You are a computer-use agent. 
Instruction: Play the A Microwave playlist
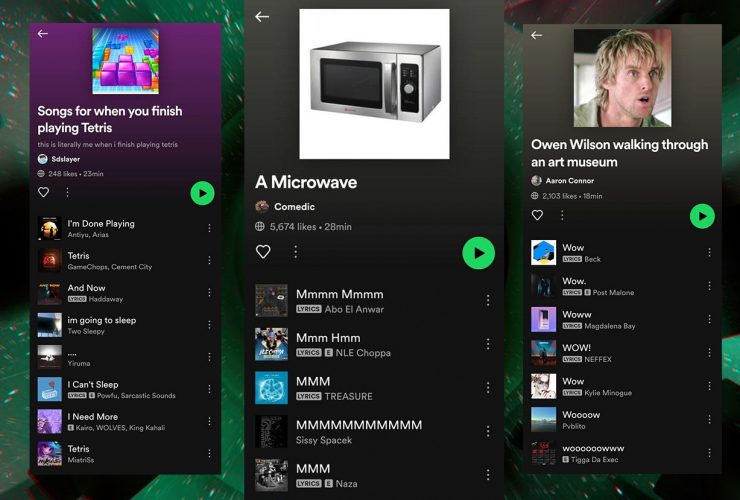point(478,253)
